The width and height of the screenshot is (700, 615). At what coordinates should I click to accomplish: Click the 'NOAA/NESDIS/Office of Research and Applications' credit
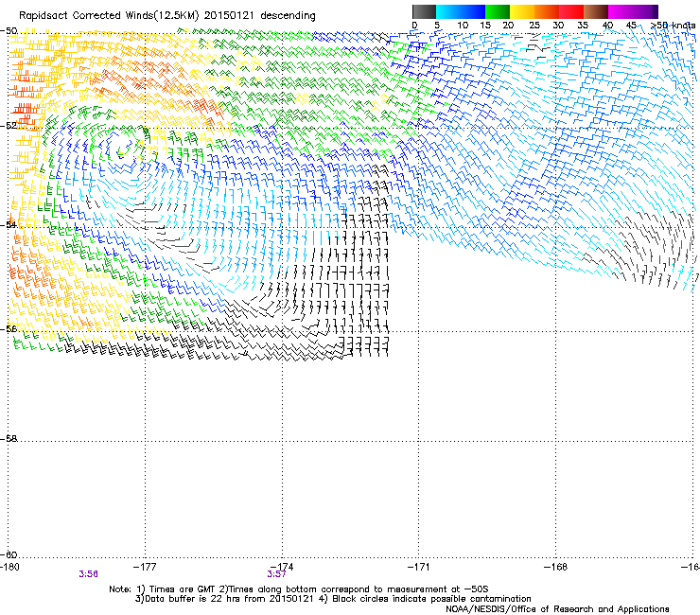pyautogui.click(x=557, y=609)
